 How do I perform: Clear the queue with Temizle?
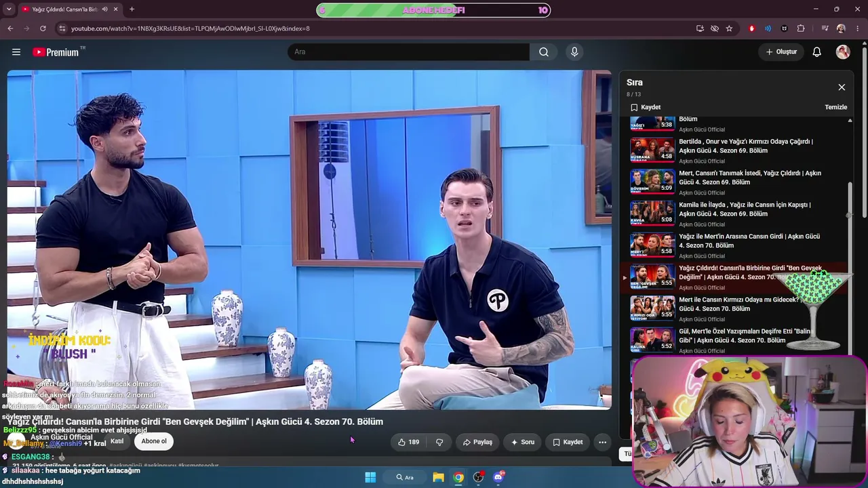pos(835,107)
